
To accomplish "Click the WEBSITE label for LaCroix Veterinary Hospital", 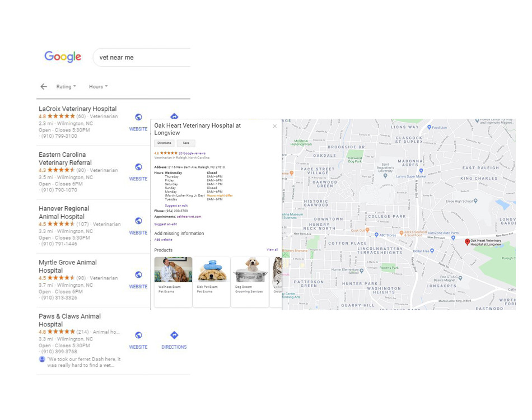I will click(x=138, y=129).
